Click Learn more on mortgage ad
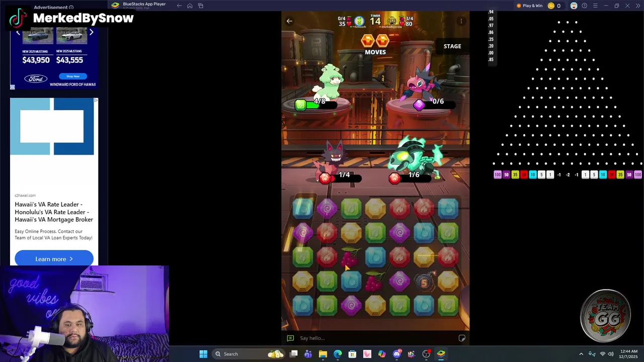Screen dimensions: 644x362 coord(54,259)
